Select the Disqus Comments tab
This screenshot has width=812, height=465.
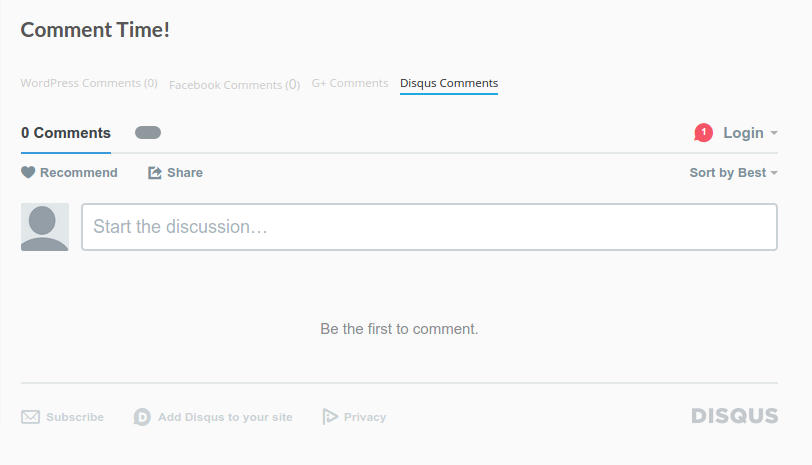pyautogui.click(x=449, y=83)
